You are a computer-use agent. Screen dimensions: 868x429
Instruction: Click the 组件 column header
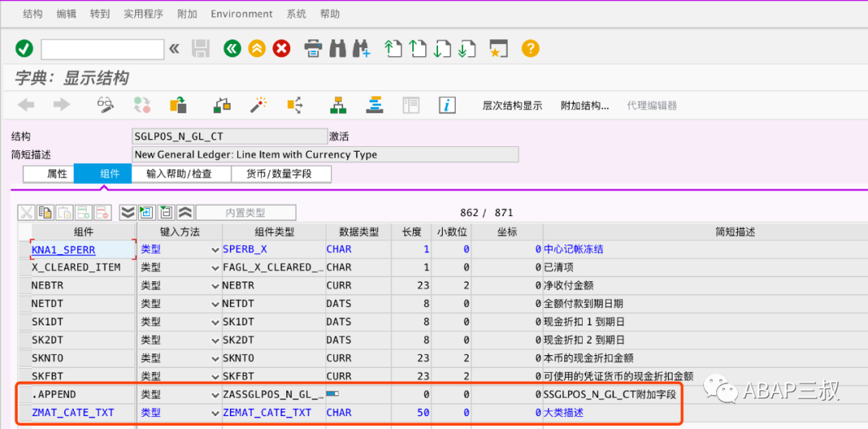[83, 232]
